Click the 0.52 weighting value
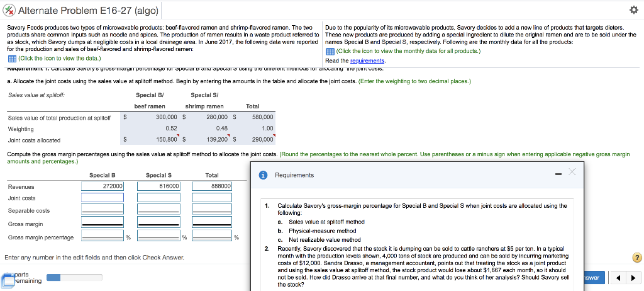The width and height of the screenshot is (644, 291). tap(171, 128)
